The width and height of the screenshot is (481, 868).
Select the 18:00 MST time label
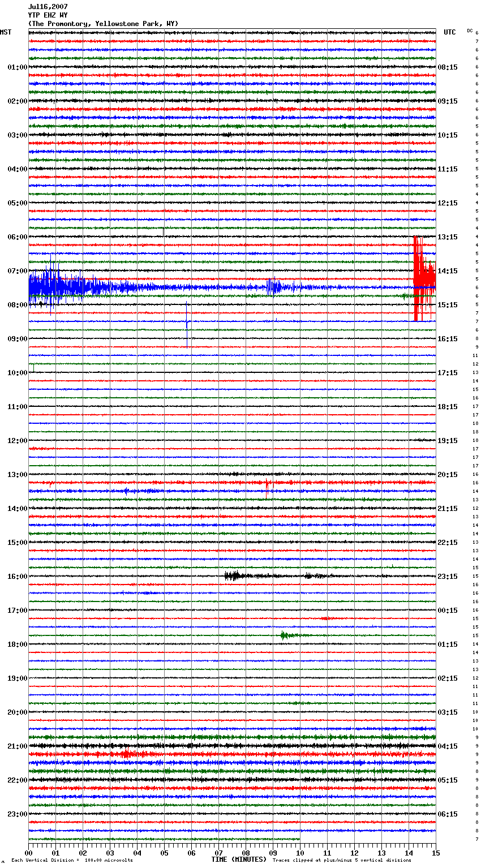[18, 644]
